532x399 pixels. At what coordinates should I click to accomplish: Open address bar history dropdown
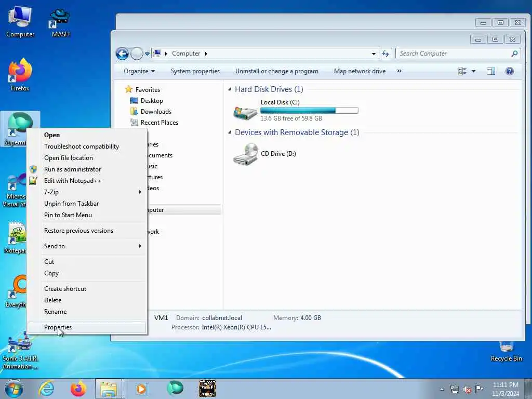(374, 54)
